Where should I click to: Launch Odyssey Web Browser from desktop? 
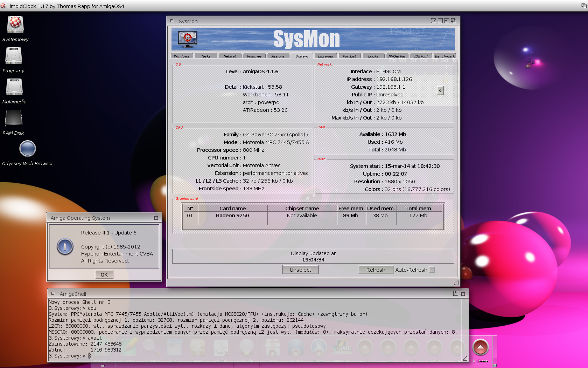[x=28, y=149]
